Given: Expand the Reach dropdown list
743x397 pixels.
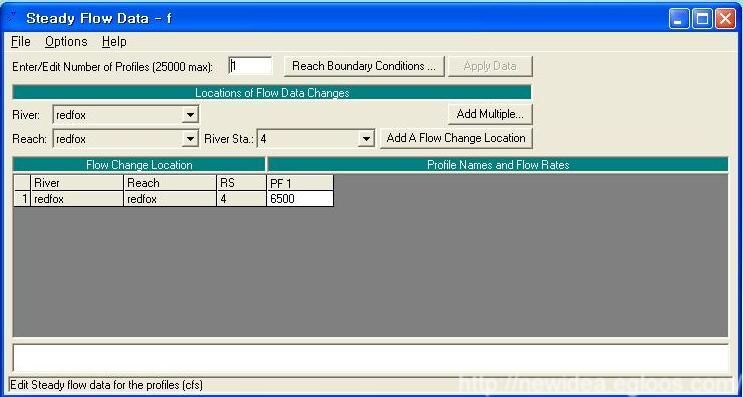Looking at the screenshot, I should point(190,139).
